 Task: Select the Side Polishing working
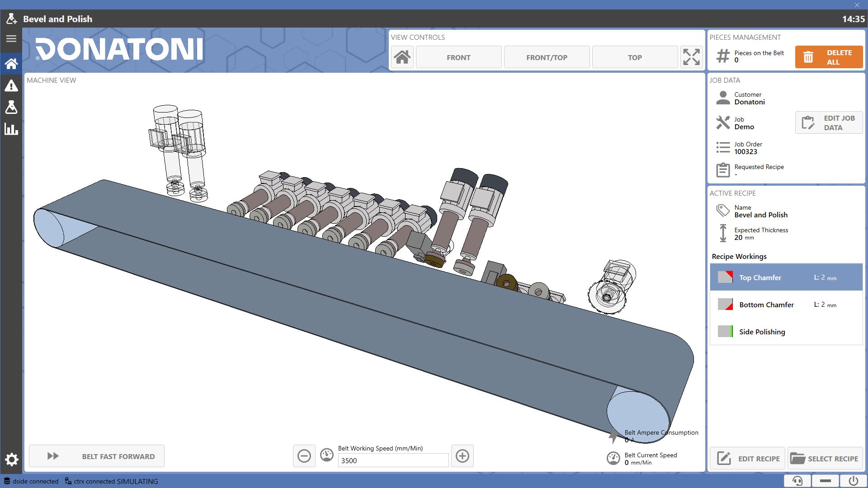point(786,332)
